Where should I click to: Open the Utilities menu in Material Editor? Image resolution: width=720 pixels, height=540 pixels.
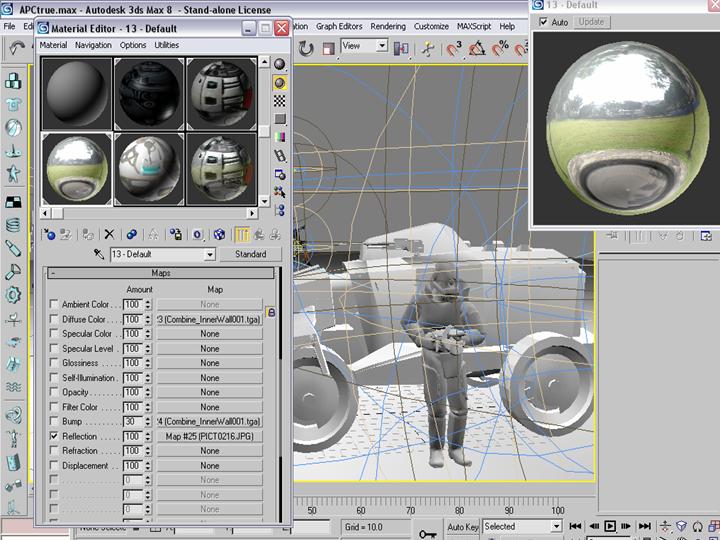(166, 45)
